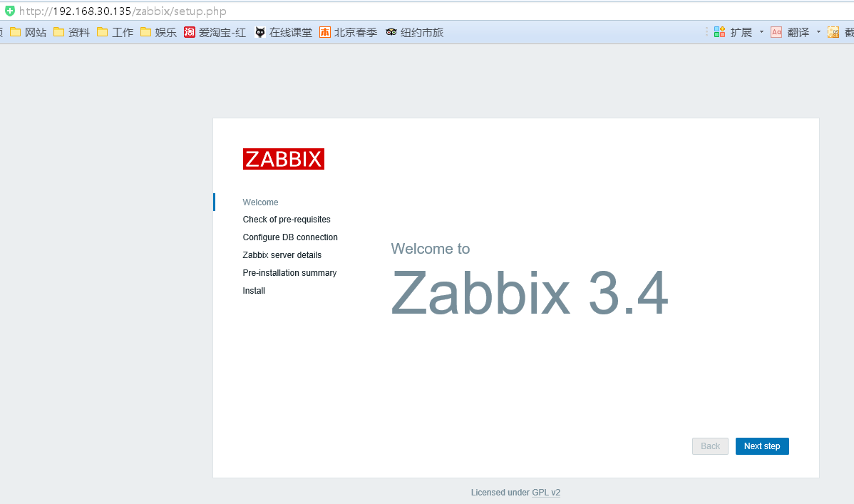This screenshot has width=854, height=504.
Task: Select Zabbix server details step
Action: [282, 255]
